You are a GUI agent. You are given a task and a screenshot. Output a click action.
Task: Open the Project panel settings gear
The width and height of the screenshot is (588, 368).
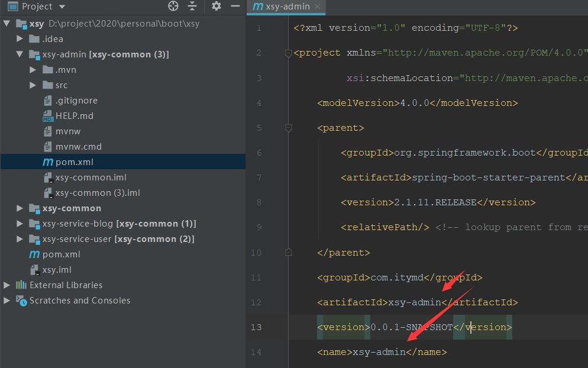click(216, 6)
